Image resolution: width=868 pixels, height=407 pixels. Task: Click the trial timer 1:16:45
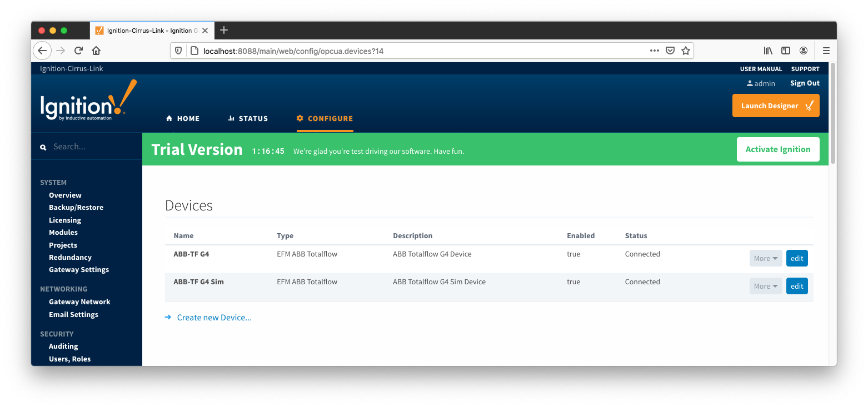tap(268, 151)
